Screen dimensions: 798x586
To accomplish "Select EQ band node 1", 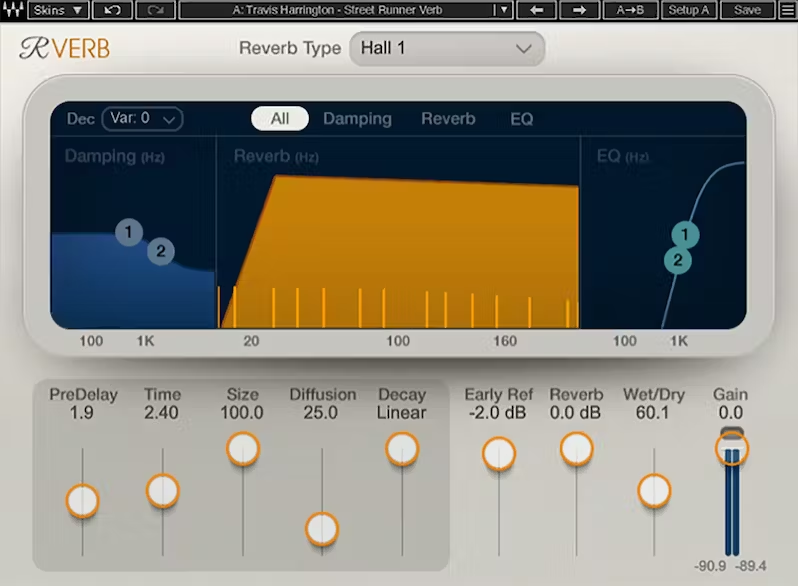I will [685, 235].
